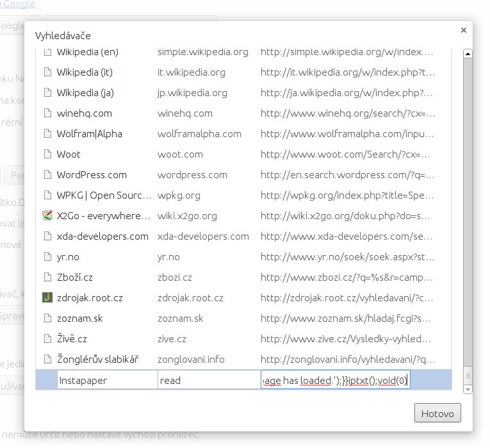Click the zive.cz/Vysledky-vyhled... URL
Image resolution: width=490 pixels, height=448 pixels.
(x=346, y=338)
